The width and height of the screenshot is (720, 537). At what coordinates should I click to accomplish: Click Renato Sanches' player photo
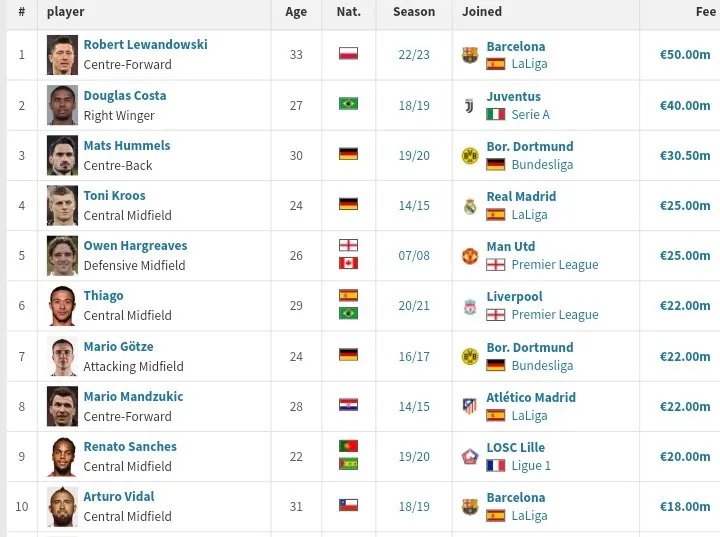point(62,456)
